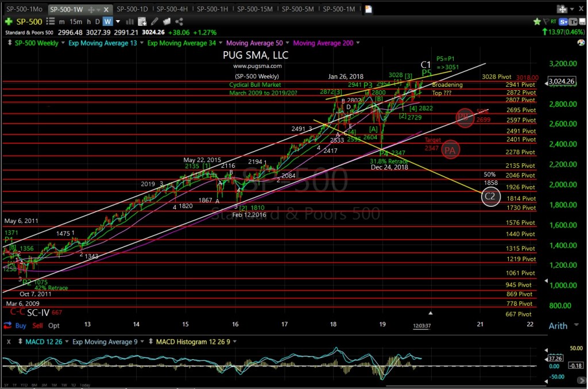Open the SP-500-5M tab
The height and width of the screenshot is (389, 588).
pyautogui.click(x=298, y=9)
